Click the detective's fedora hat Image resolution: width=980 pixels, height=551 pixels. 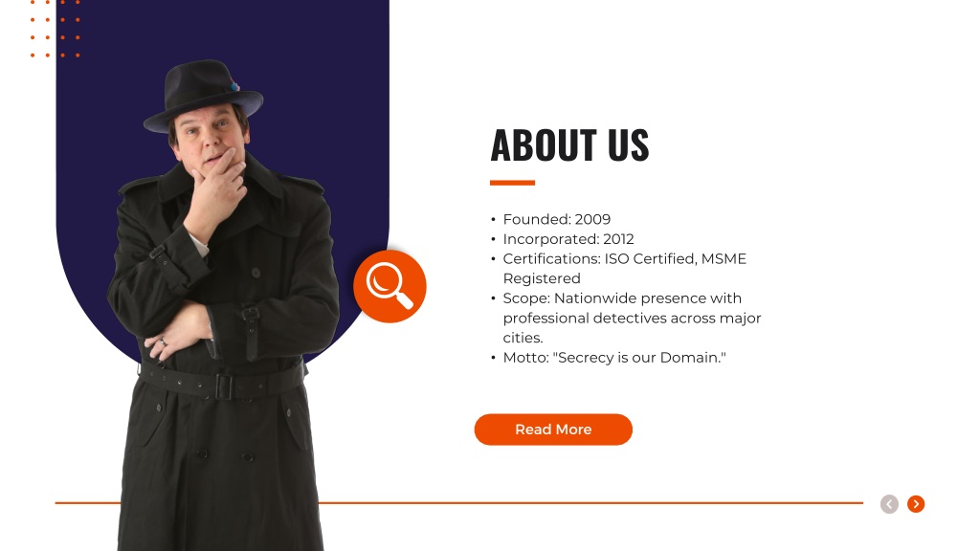(203, 95)
